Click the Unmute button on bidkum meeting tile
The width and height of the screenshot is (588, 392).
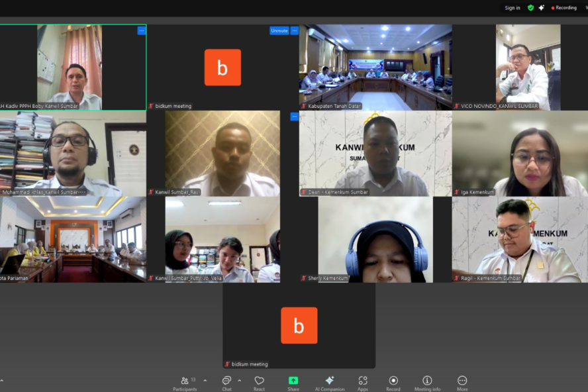click(x=279, y=30)
